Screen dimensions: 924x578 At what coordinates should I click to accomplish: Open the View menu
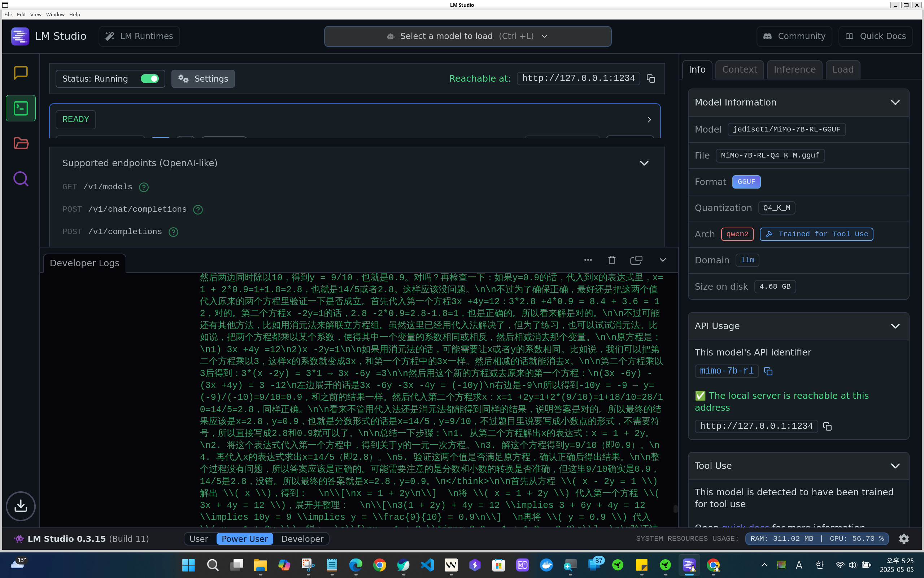tap(36, 14)
